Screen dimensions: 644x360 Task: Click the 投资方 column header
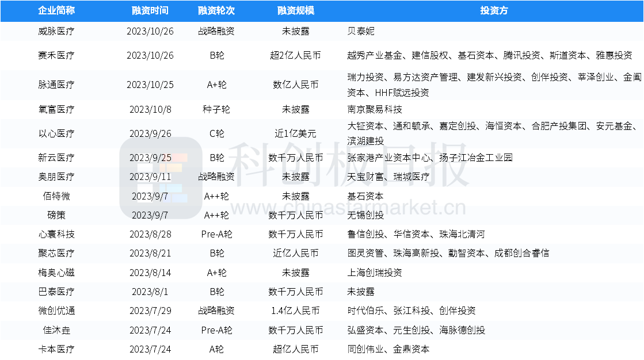click(494, 11)
